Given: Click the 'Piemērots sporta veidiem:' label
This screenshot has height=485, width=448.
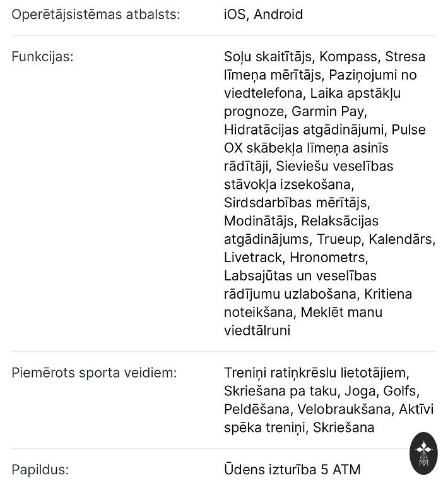Looking at the screenshot, I should 94,372.
